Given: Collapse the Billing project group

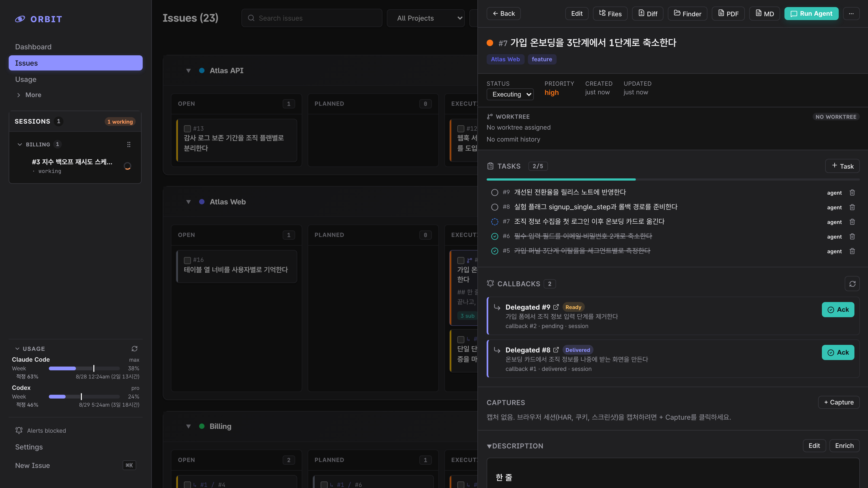Looking at the screenshot, I should pos(188,426).
